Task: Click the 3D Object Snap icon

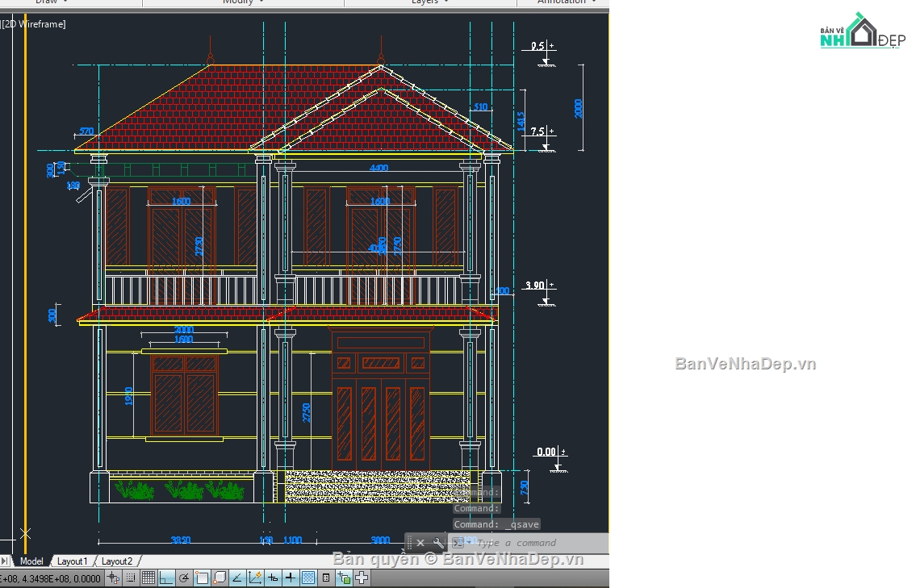Action: tap(220, 578)
